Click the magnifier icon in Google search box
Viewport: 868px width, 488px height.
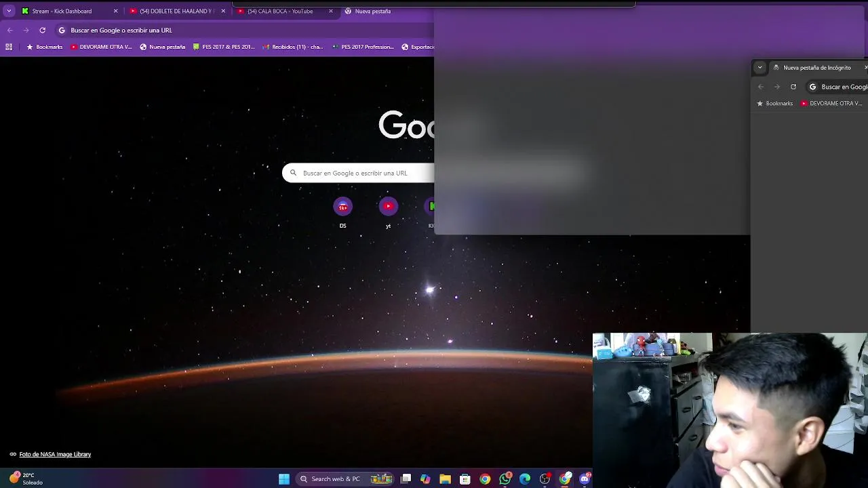293,173
